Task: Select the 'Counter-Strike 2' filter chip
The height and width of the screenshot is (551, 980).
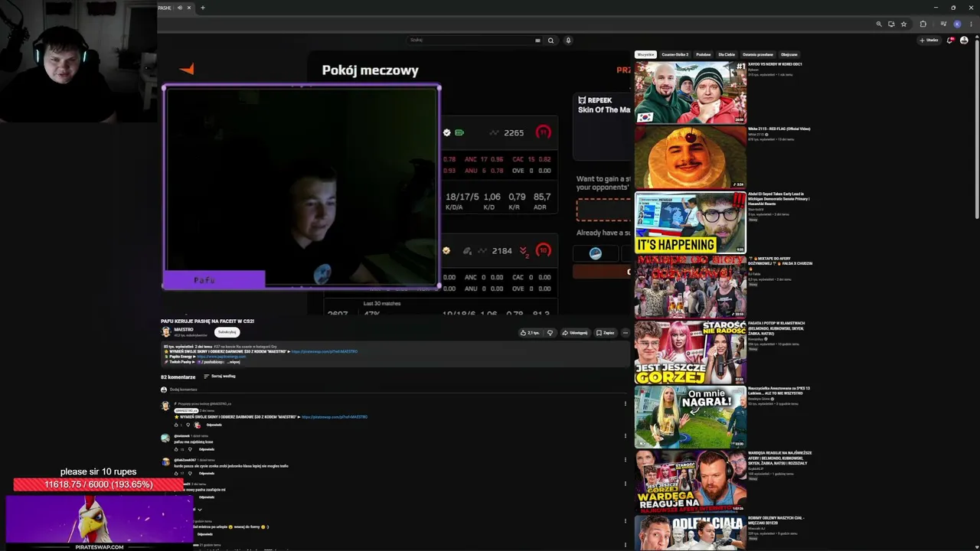Action: click(675, 55)
